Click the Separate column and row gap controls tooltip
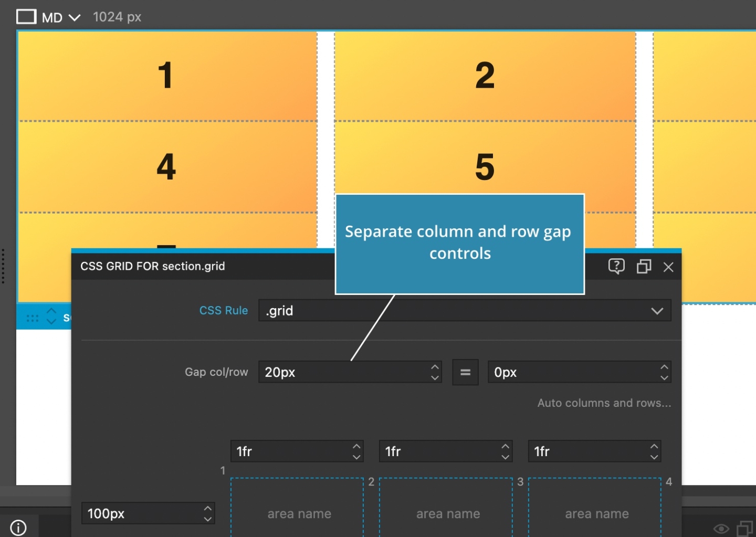The height and width of the screenshot is (537, 756). [459, 243]
